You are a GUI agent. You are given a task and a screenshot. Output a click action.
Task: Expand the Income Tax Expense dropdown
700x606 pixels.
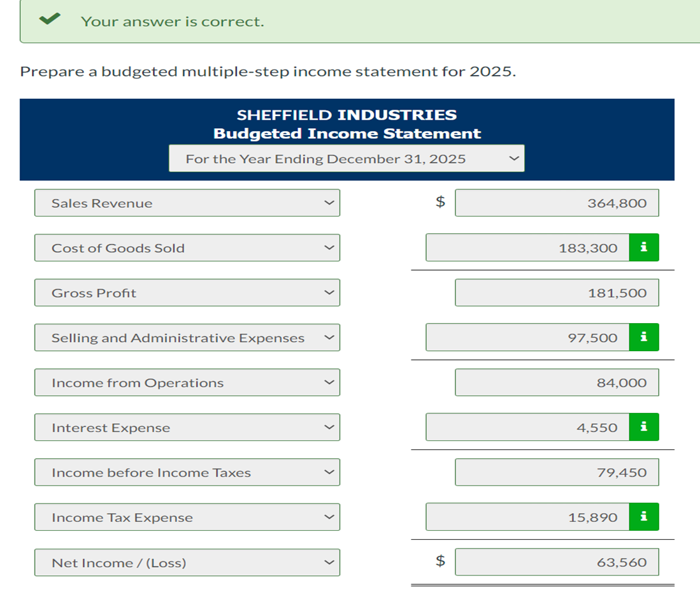pyautogui.click(x=187, y=517)
